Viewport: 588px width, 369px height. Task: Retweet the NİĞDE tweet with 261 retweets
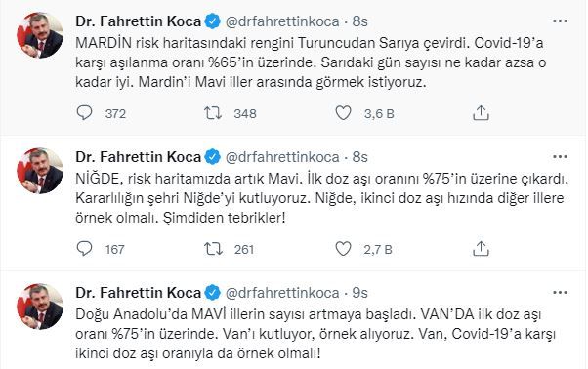[x=213, y=249]
